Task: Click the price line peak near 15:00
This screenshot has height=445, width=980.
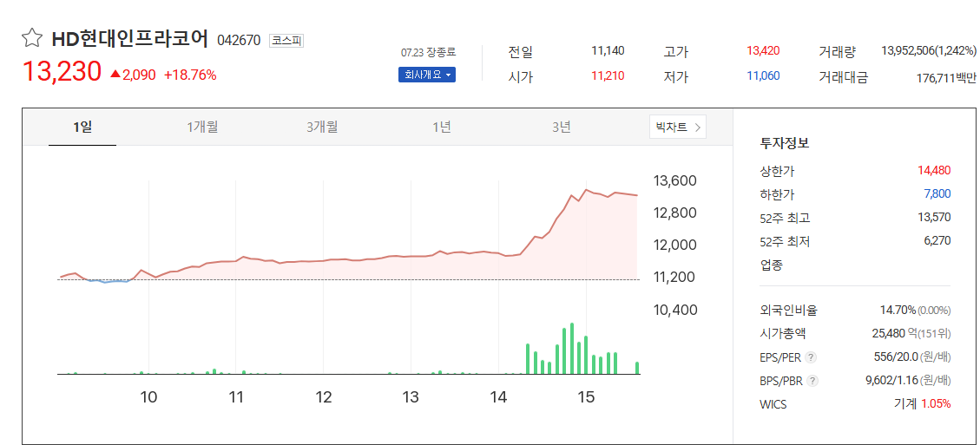Action: [586, 189]
